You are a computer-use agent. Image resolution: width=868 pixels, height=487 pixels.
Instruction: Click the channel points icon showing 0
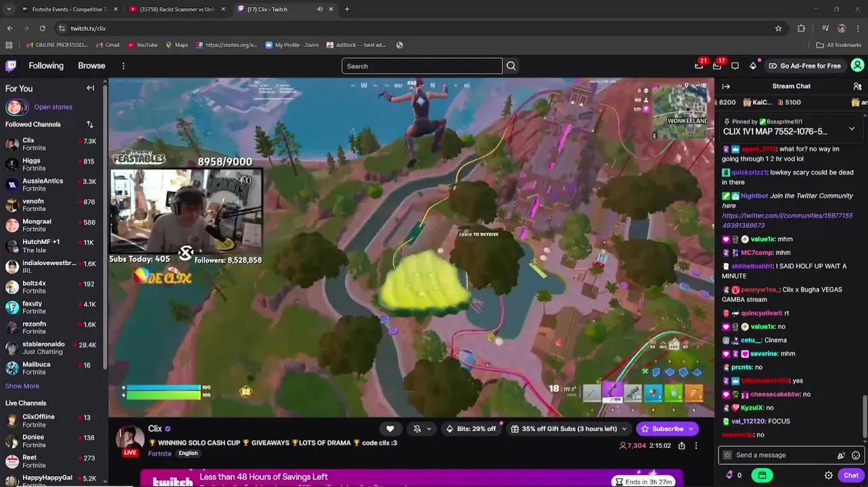click(x=733, y=476)
